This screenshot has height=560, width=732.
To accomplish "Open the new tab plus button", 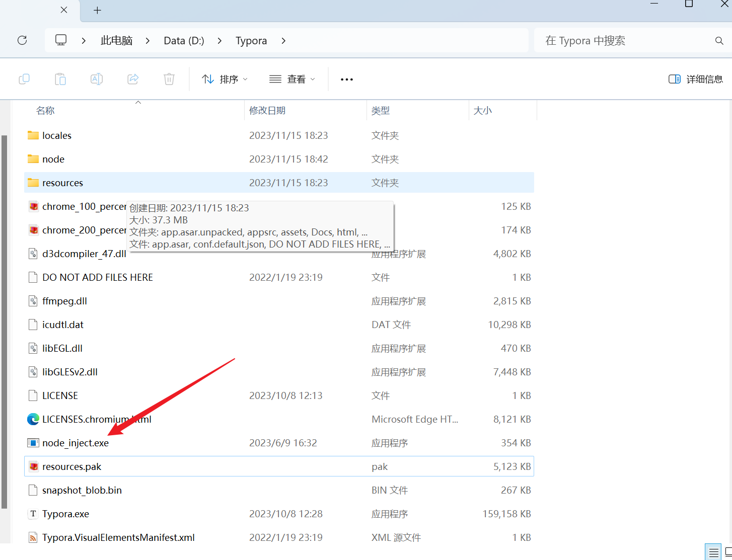I will click(x=98, y=10).
